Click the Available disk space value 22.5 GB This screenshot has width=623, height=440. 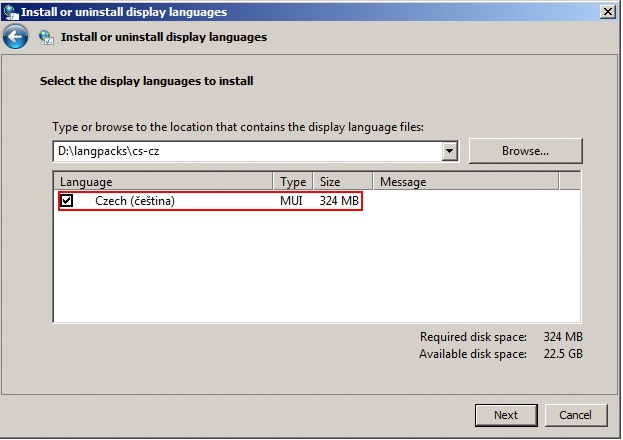tap(563, 354)
